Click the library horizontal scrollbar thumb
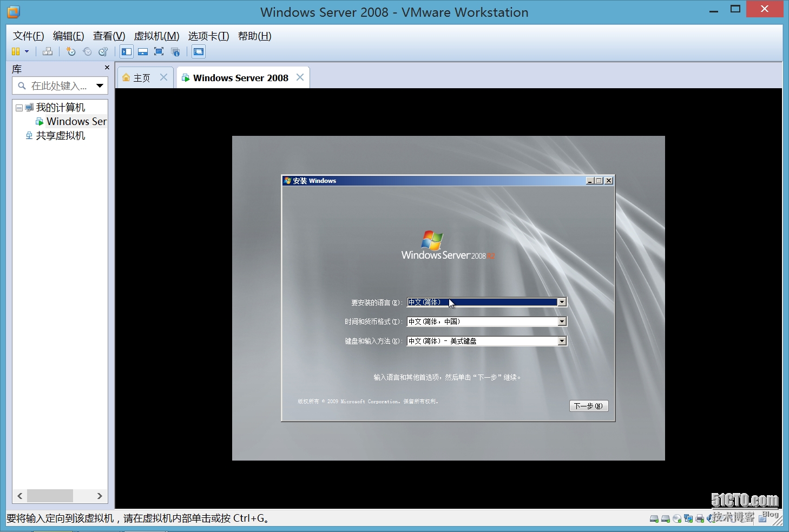The width and height of the screenshot is (789, 532). point(50,496)
